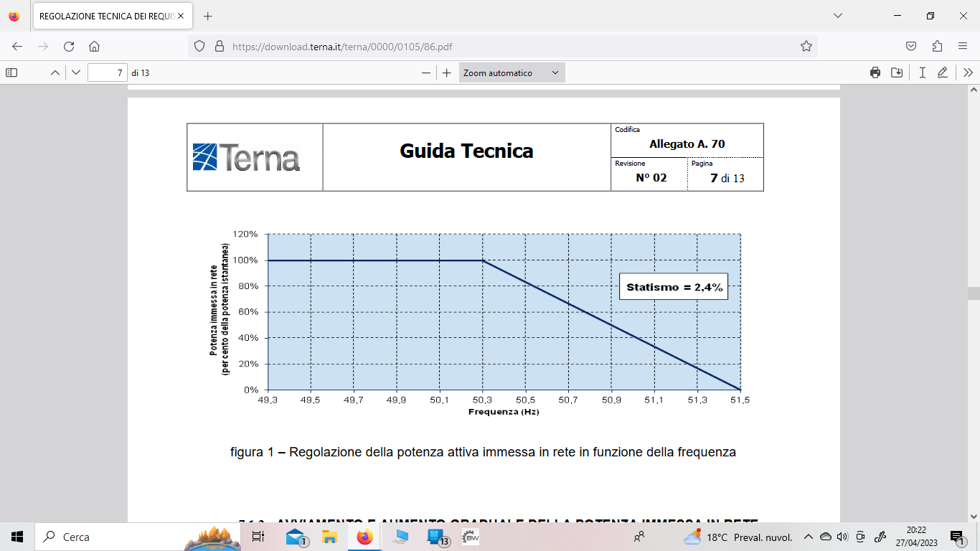Image resolution: width=980 pixels, height=551 pixels.
Task: Bookmark this page with the star icon
Action: [806, 46]
